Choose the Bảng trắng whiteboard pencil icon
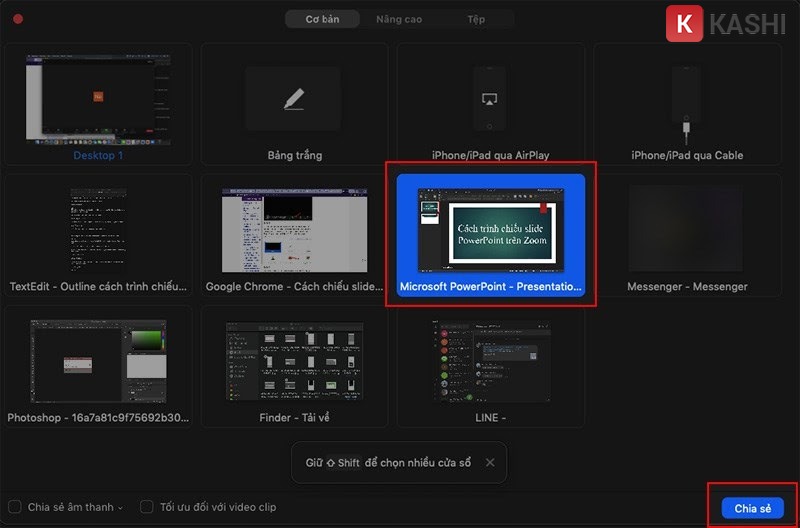Image resolution: width=800 pixels, height=528 pixels. pyautogui.click(x=294, y=99)
